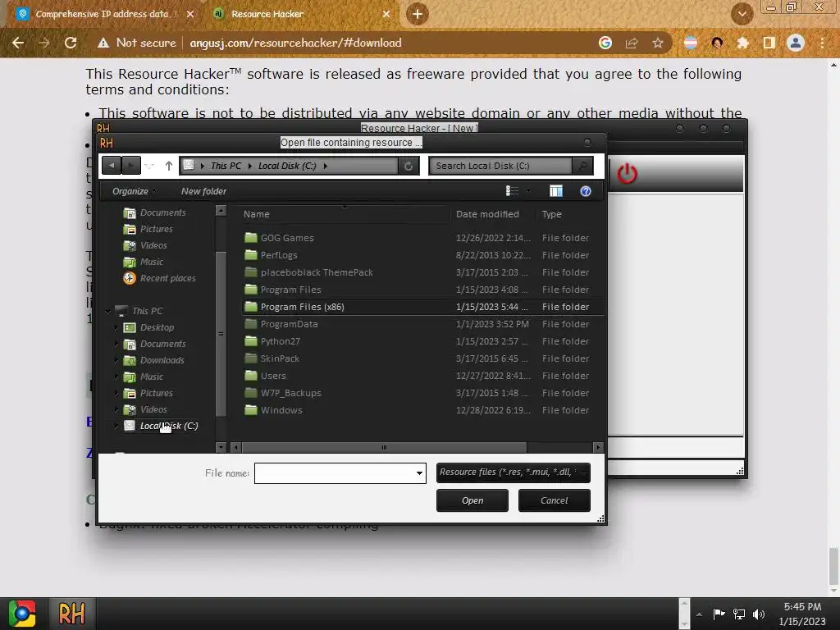
Task: Expand Local Disk (C:) tree node
Action: [116, 426]
